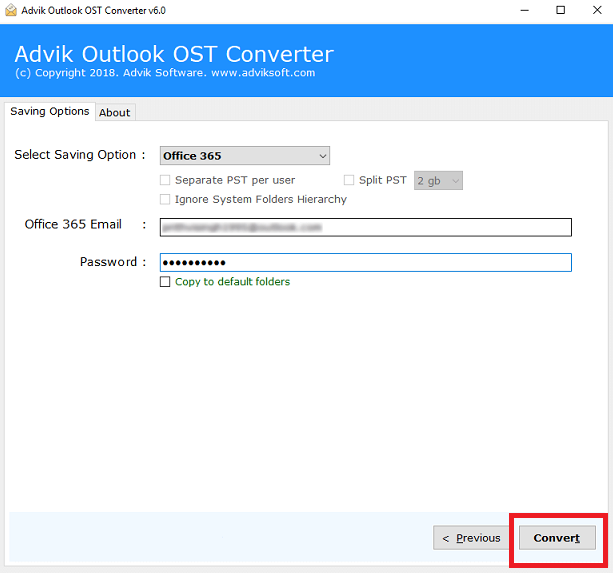Image resolution: width=613 pixels, height=573 pixels.
Task: Enable the Split PST checkbox
Action: (x=349, y=180)
